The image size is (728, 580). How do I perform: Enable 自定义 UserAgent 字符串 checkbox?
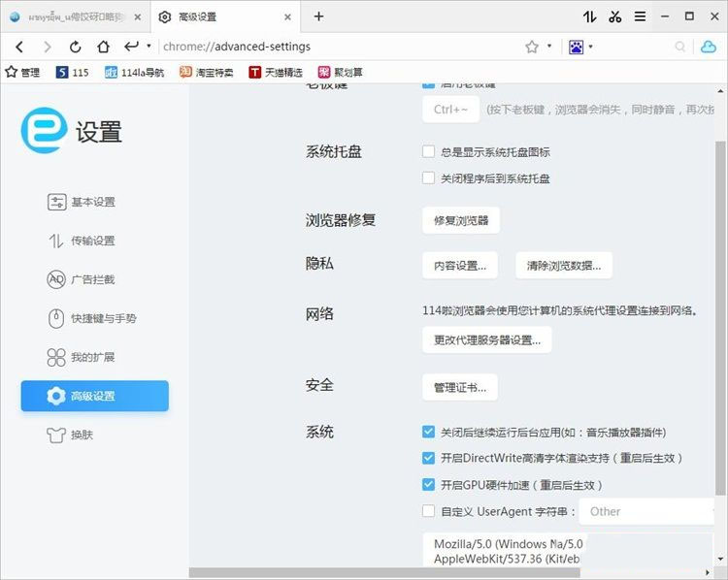coord(428,511)
